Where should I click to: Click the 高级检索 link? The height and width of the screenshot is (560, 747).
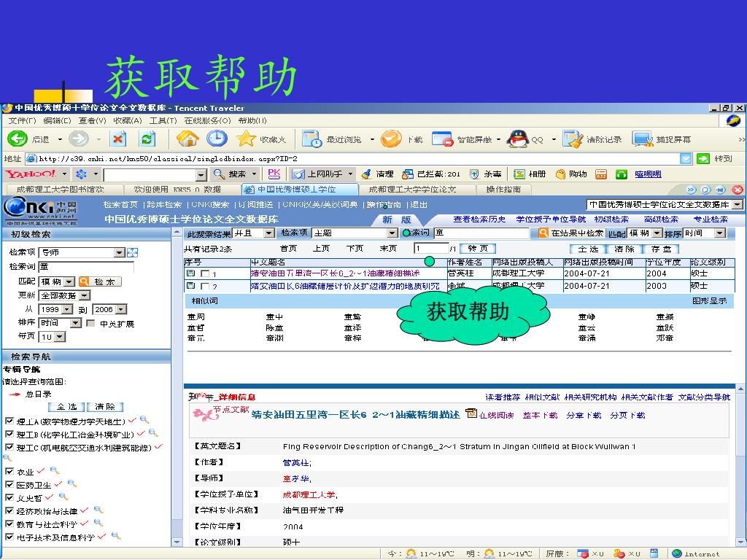(x=661, y=219)
